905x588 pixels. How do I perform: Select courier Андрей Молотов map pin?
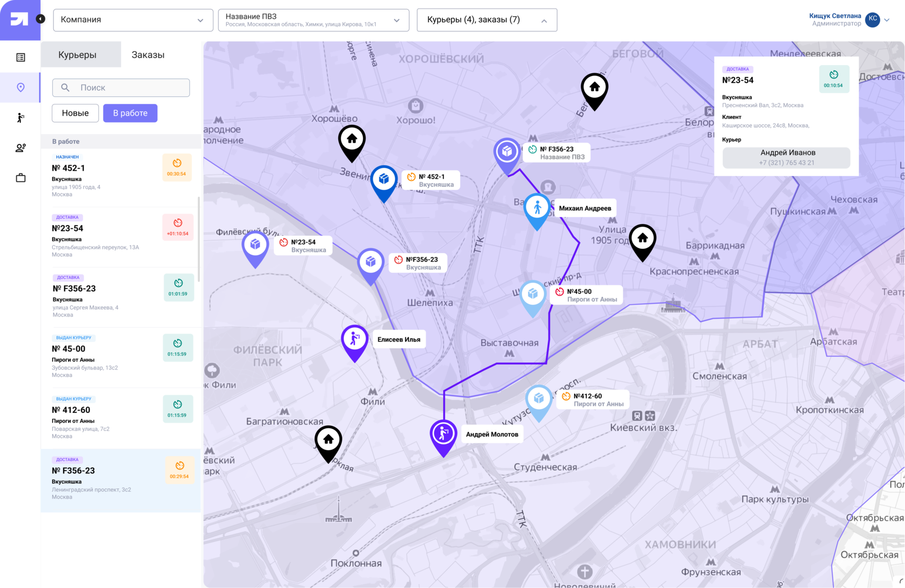click(x=443, y=435)
